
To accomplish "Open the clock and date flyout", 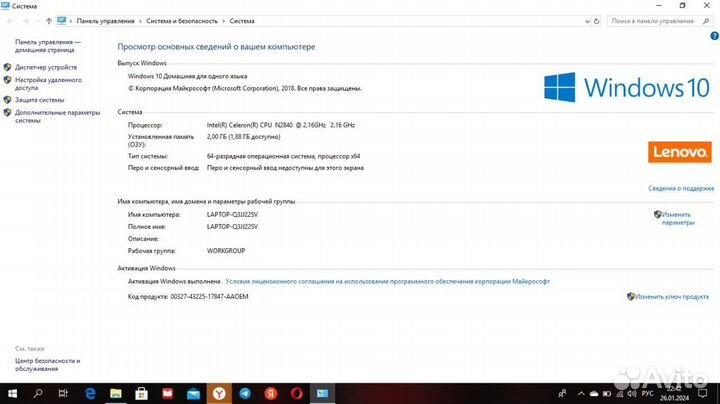I will (675, 393).
